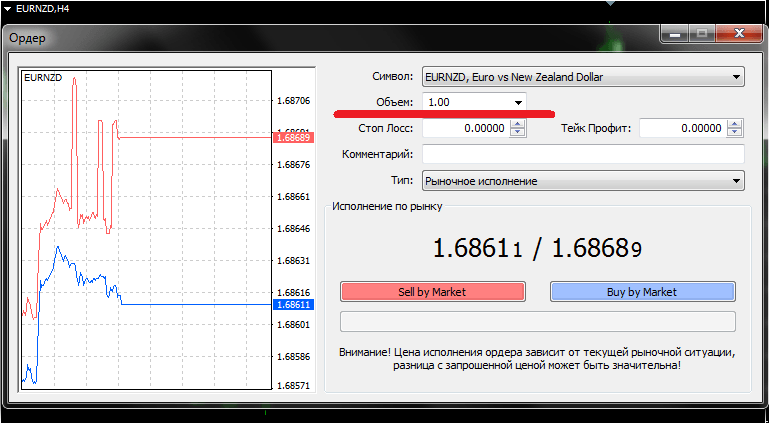Increase Стоп Лосс with the up arrow
This screenshot has height=423, width=769.
pyautogui.click(x=517, y=124)
